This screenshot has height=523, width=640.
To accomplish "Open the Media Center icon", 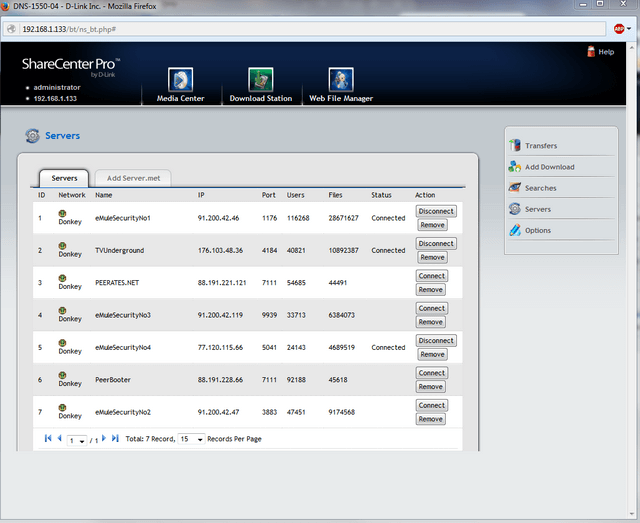I will point(179,81).
